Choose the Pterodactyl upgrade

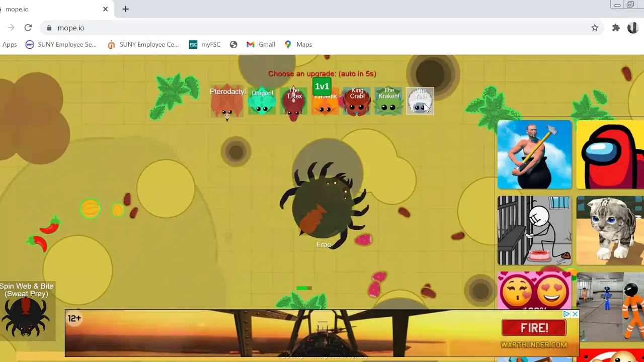[227, 102]
